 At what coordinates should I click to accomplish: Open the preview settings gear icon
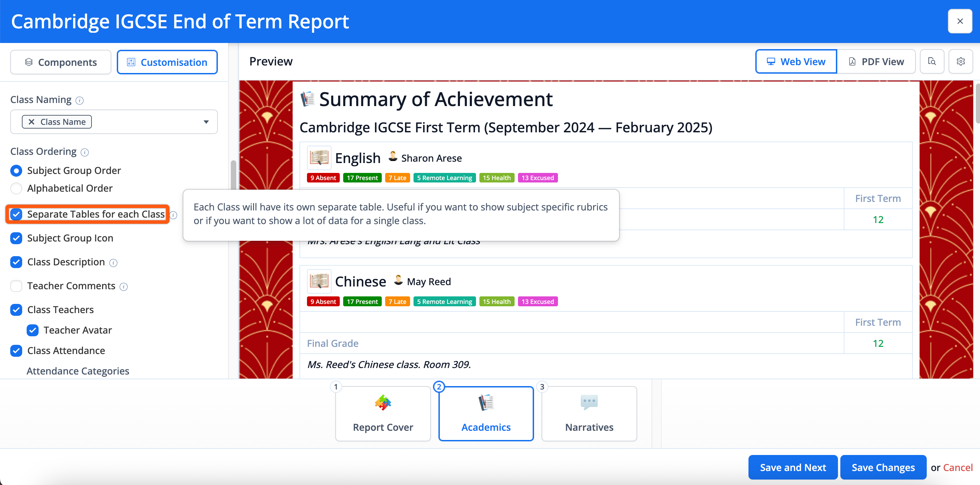point(960,62)
